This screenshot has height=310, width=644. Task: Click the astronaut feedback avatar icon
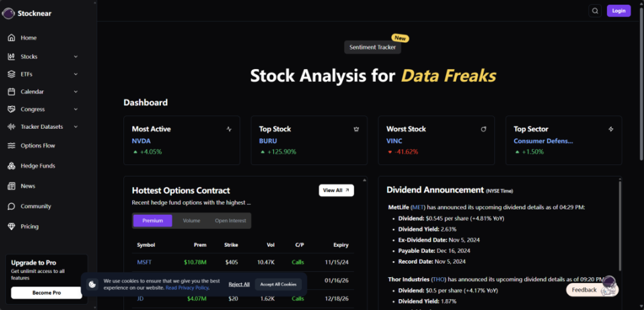(x=610, y=286)
